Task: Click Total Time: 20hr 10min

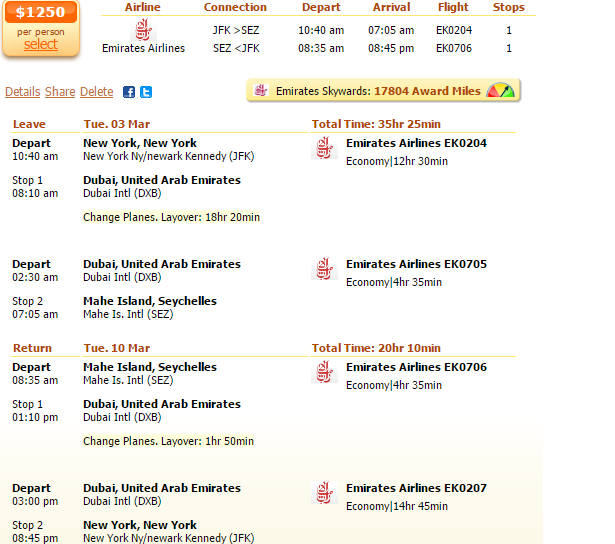Action: (376, 348)
